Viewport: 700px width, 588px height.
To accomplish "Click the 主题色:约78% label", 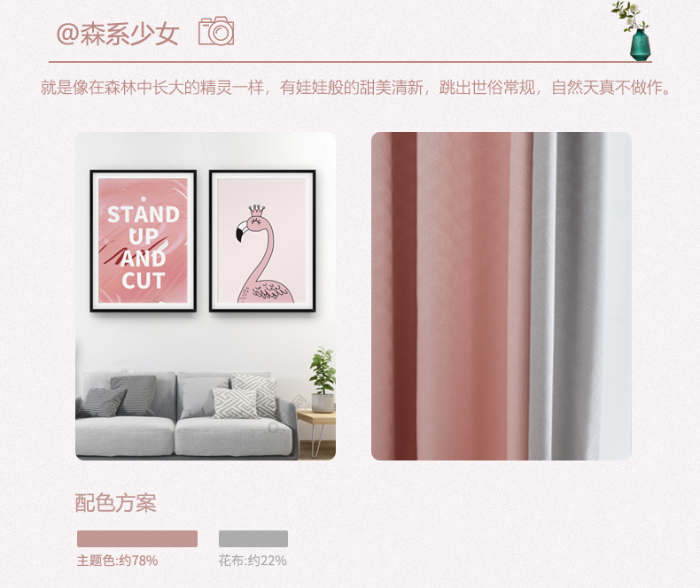I will click(117, 561).
